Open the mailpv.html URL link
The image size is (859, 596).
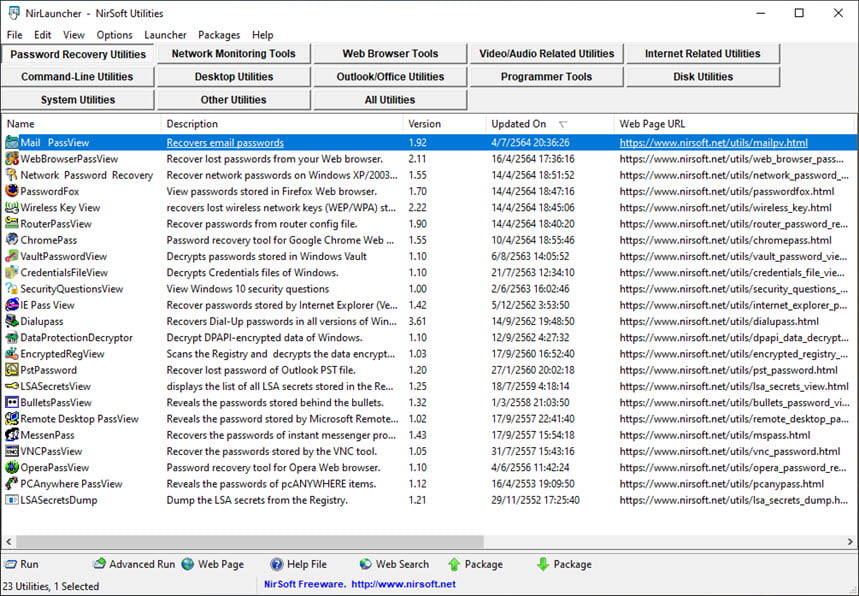point(713,142)
